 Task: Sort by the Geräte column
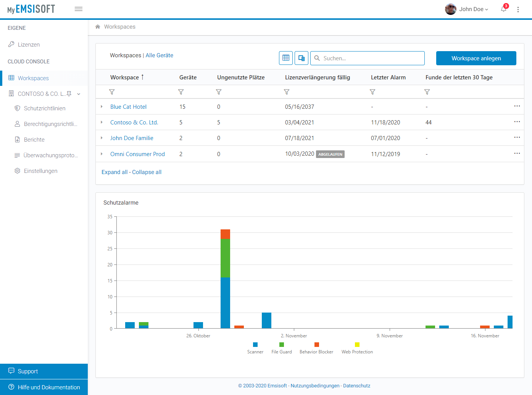pos(188,77)
